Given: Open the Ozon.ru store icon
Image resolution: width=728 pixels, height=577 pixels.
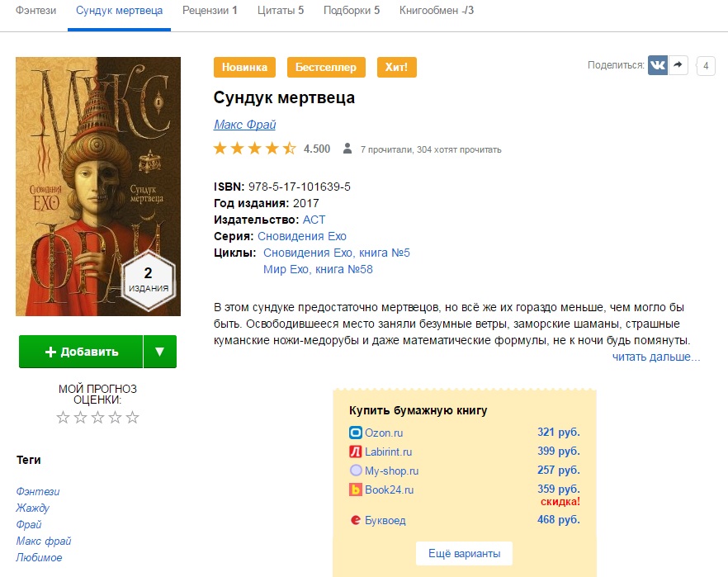Looking at the screenshot, I should (355, 433).
